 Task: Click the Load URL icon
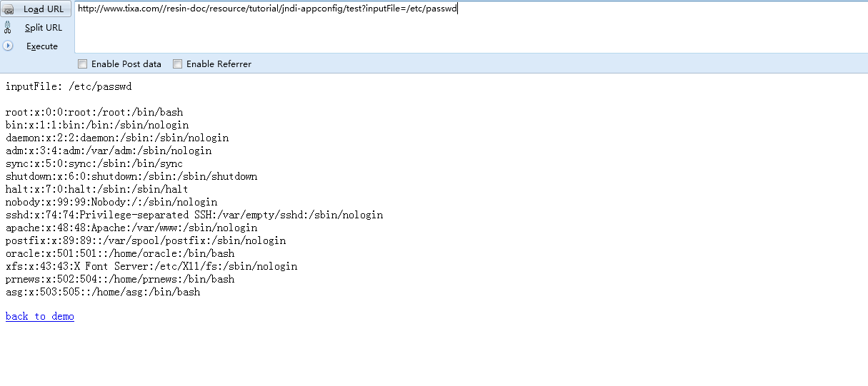point(8,9)
